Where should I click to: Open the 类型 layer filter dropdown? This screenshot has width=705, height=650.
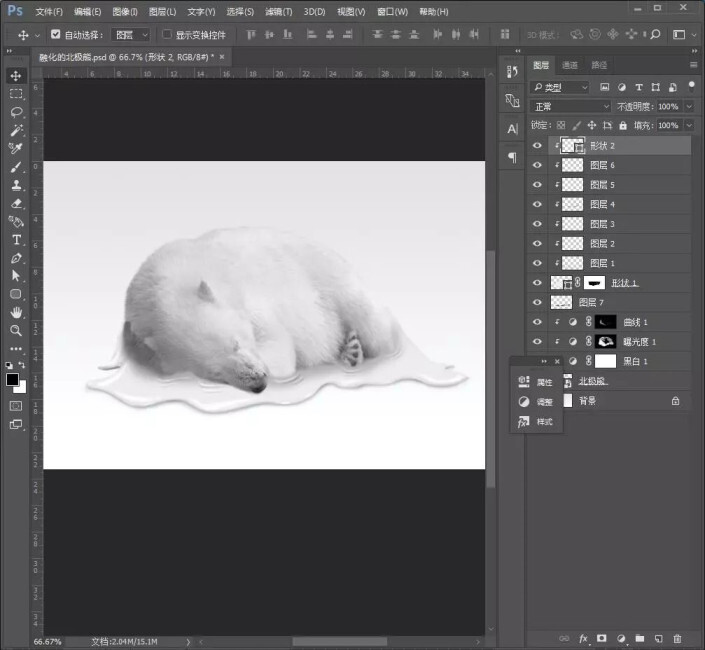point(560,87)
